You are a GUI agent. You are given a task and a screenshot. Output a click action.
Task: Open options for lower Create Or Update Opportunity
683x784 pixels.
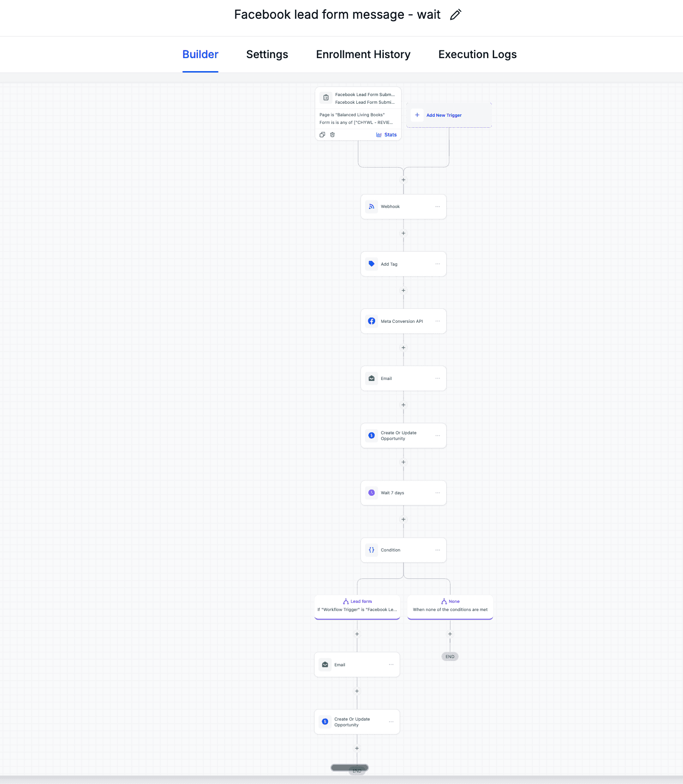[x=391, y=722]
